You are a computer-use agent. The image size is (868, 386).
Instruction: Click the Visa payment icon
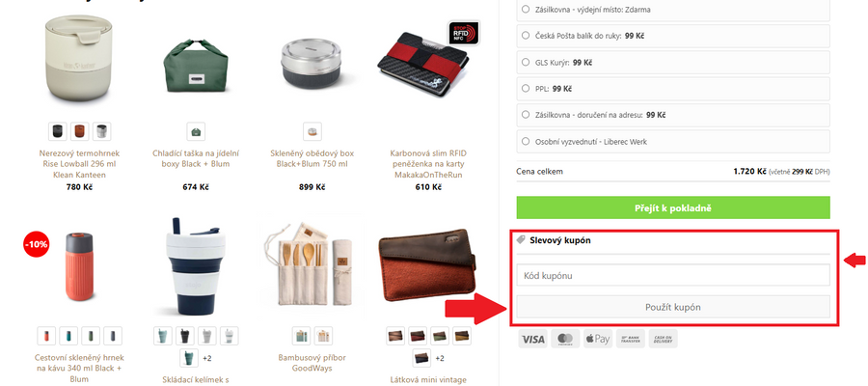click(532, 339)
